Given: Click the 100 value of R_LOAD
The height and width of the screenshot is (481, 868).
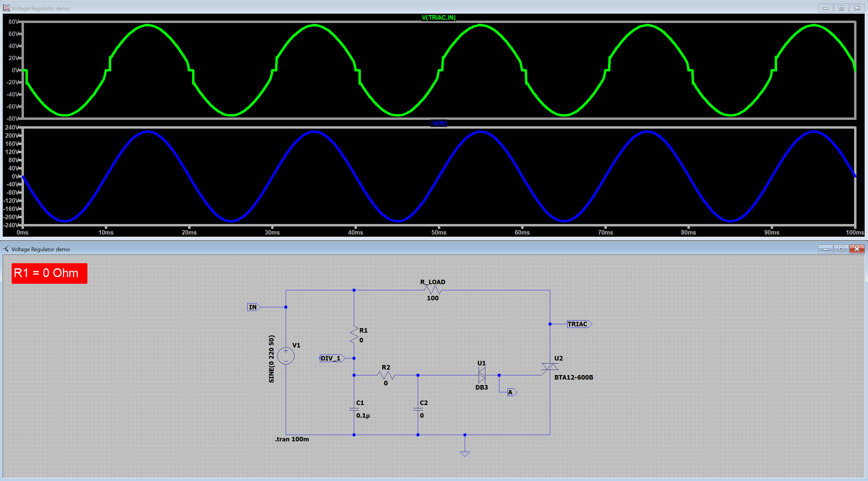Looking at the screenshot, I should point(433,298).
